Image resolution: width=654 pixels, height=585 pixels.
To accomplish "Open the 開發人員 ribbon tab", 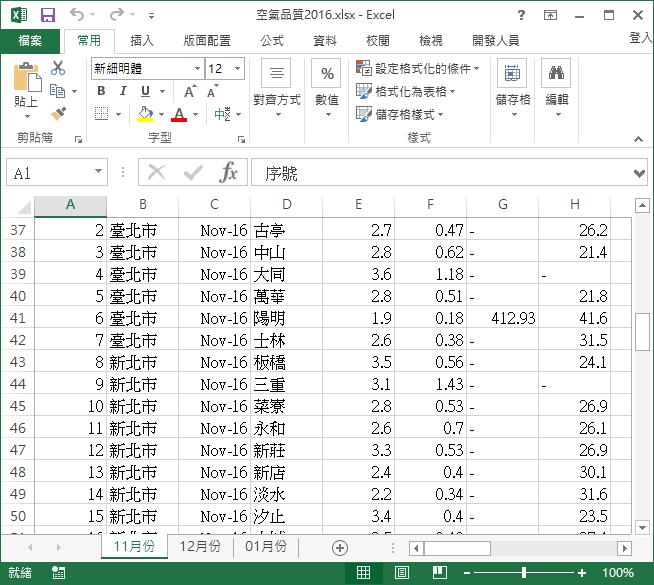I will point(496,41).
